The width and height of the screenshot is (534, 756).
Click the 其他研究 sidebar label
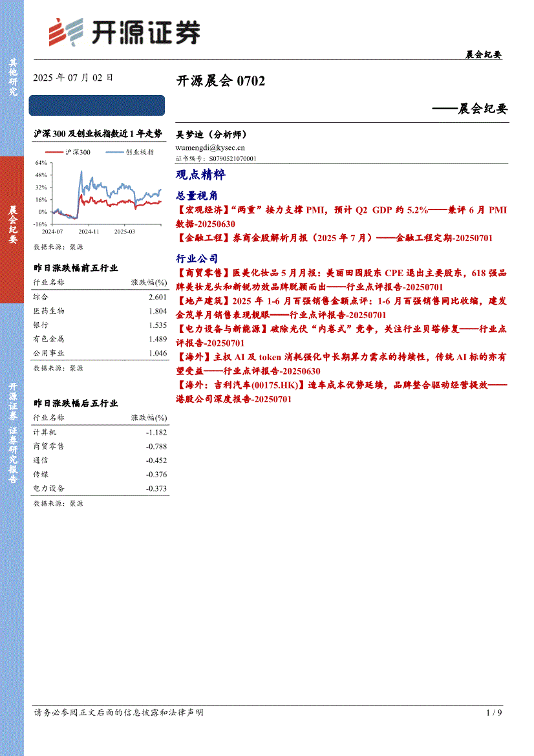(x=12, y=77)
